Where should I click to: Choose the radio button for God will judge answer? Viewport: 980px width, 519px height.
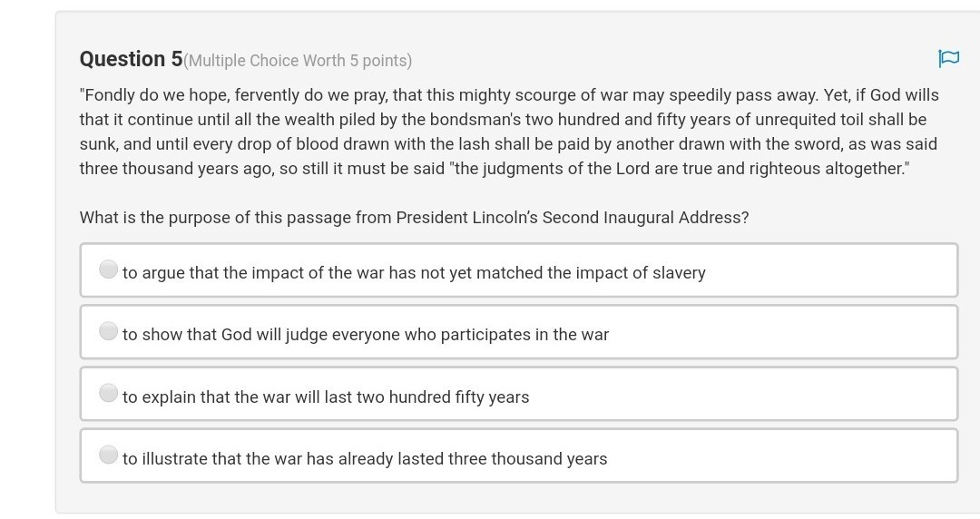point(109,331)
